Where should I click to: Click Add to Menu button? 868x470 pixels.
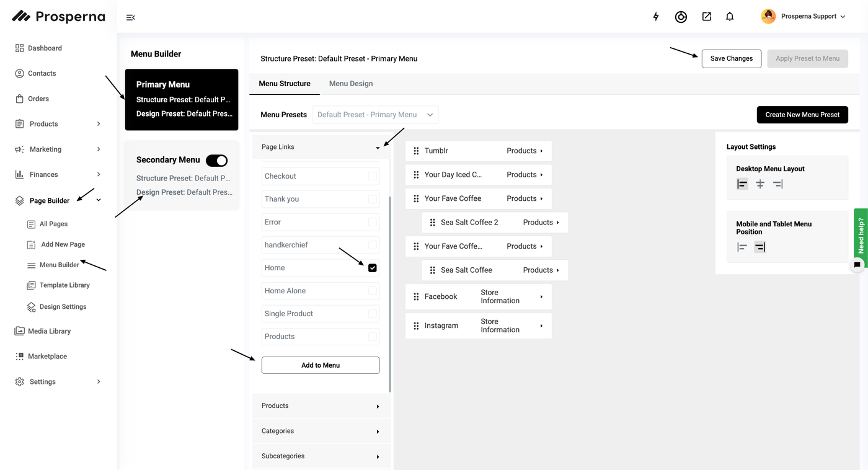(x=321, y=365)
